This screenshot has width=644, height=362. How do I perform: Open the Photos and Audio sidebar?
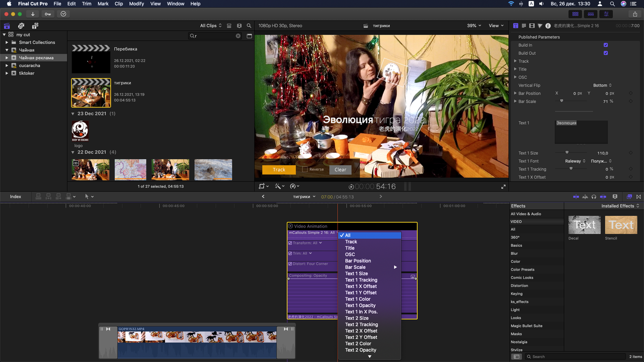(x=21, y=26)
